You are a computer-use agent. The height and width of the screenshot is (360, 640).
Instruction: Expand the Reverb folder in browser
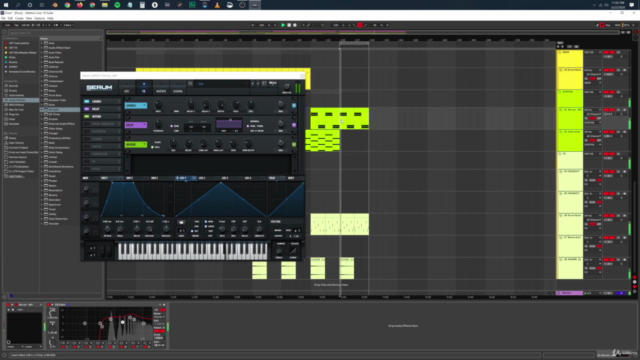pos(42,195)
